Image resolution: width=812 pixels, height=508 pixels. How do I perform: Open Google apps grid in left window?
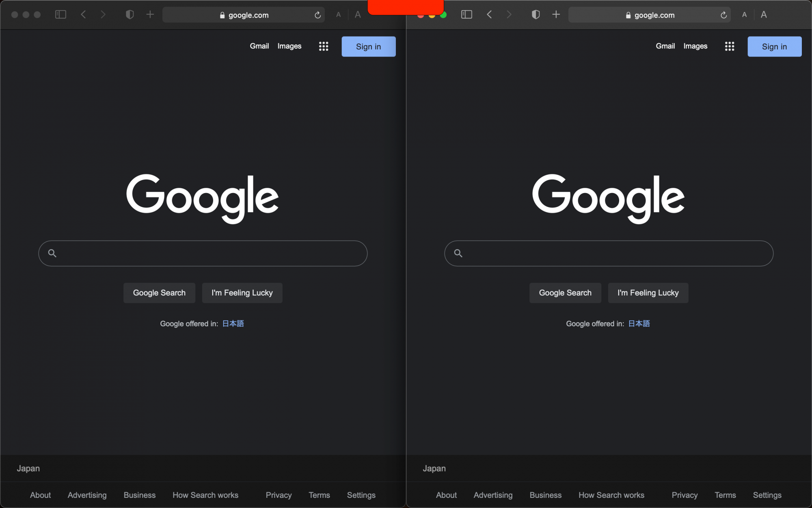tap(324, 46)
